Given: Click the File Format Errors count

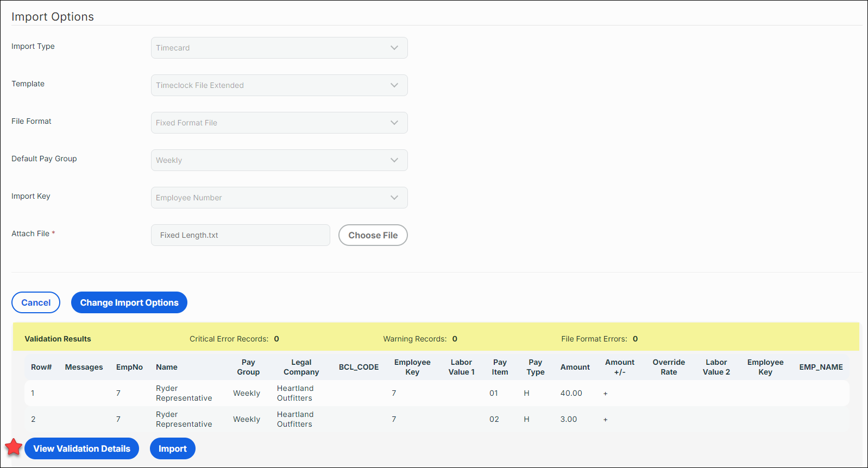Looking at the screenshot, I should (x=635, y=339).
